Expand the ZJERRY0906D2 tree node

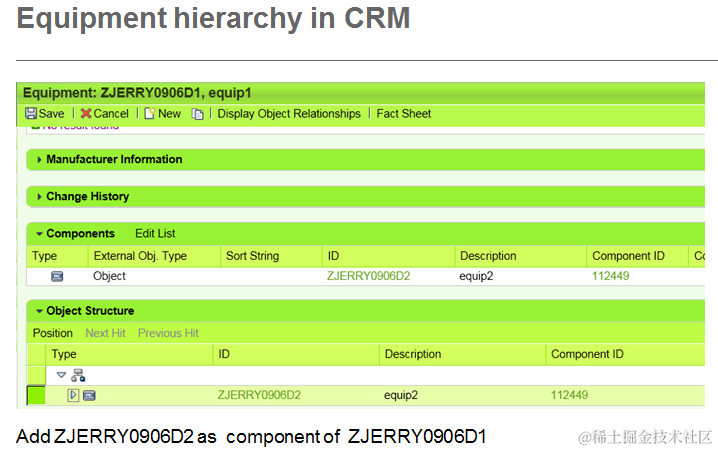[x=73, y=395]
